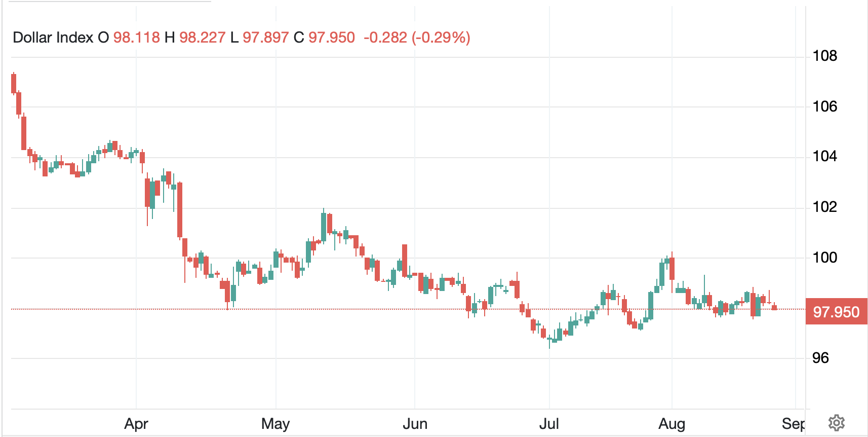Click the Dollar Index chart title
Screen dimensions: 868x437
coord(53,38)
